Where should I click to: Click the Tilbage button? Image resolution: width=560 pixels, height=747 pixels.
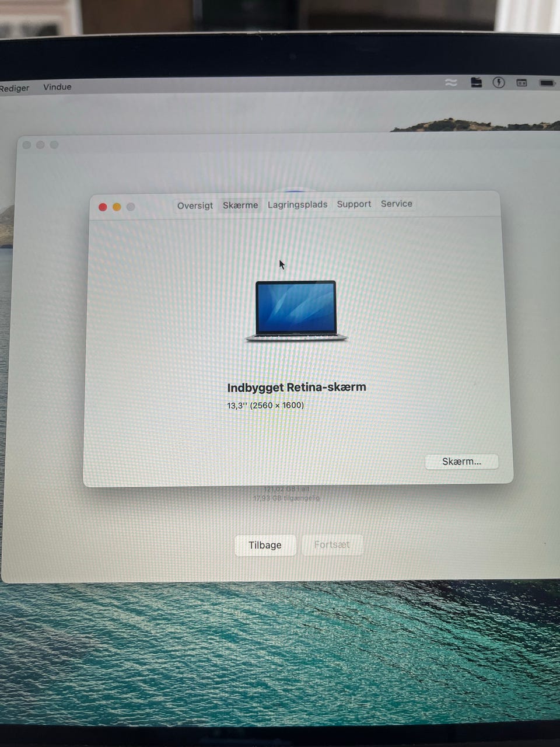[265, 545]
